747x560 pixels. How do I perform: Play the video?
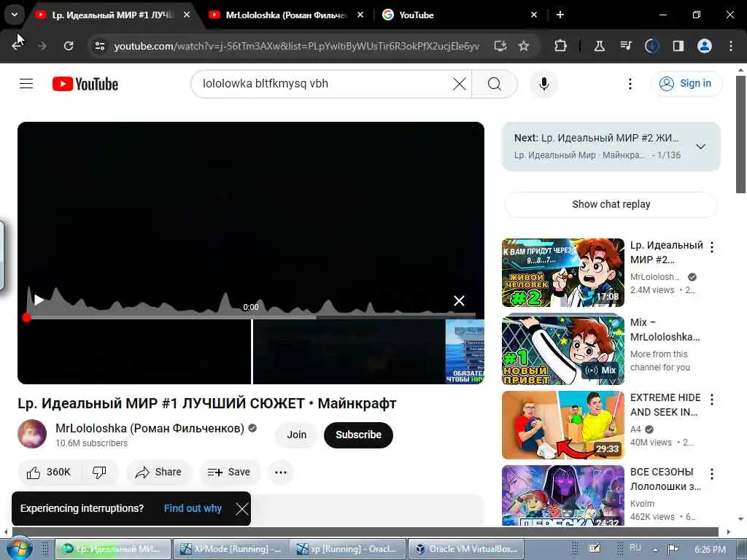39,300
